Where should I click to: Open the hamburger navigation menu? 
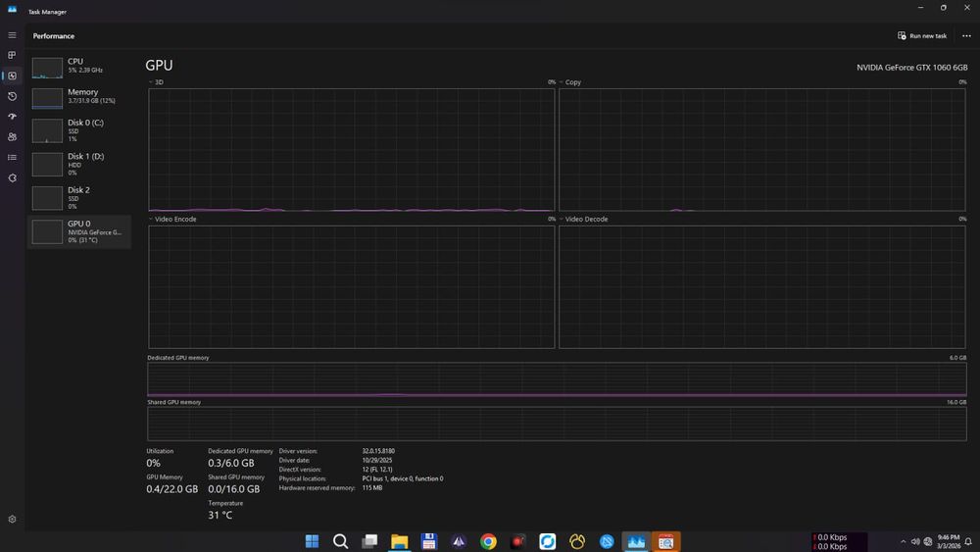(x=12, y=35)
